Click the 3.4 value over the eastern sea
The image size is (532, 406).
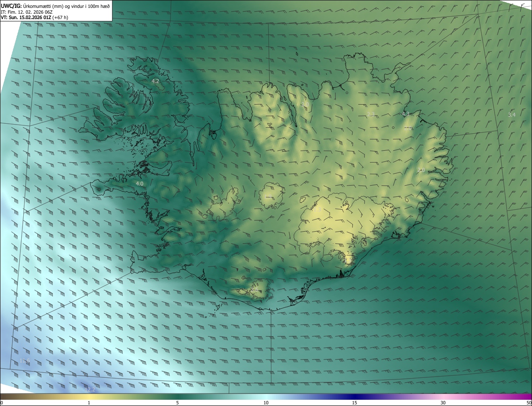[x=512, y=115]
